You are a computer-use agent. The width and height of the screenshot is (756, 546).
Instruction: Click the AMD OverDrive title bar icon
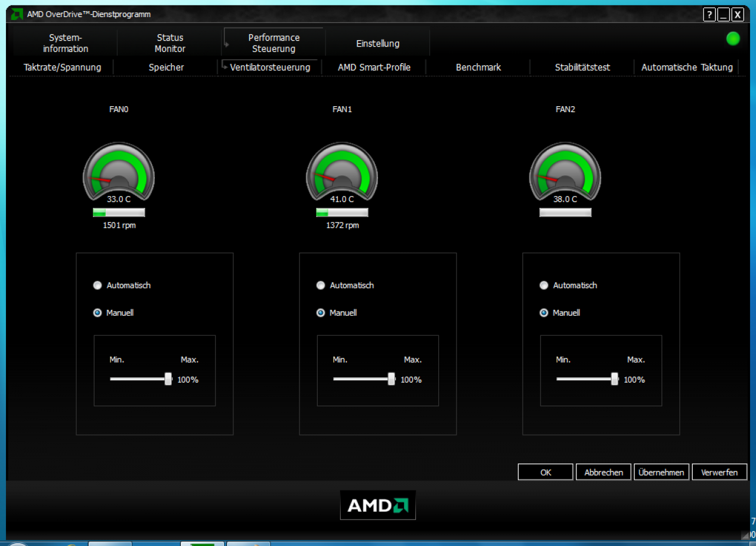pos(17,14)
